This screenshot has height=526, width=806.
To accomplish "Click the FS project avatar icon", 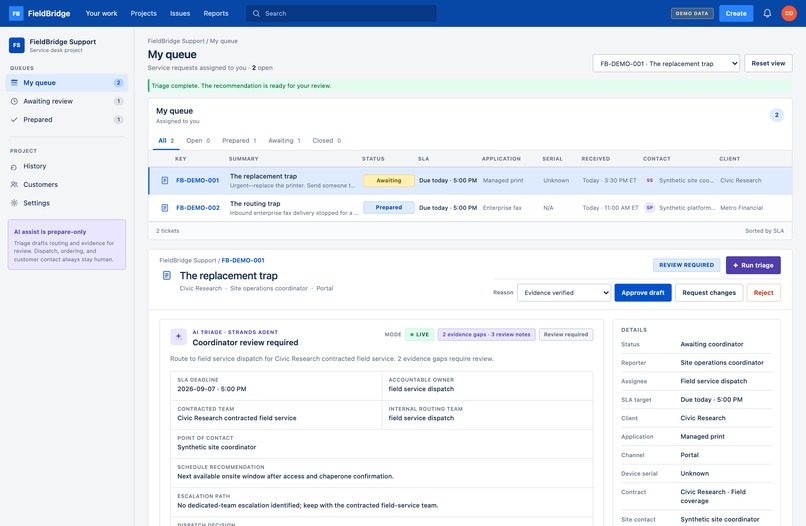I will tap(16, 45).
